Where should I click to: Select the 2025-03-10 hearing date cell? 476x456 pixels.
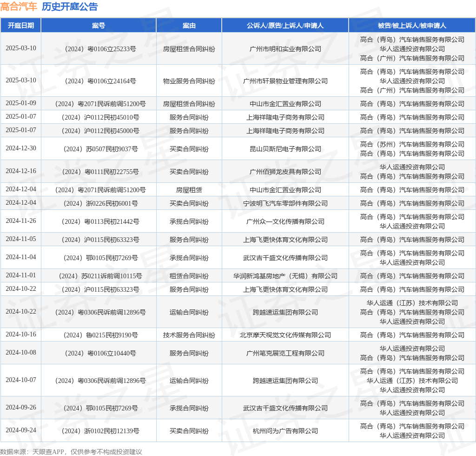pos(20,48)
